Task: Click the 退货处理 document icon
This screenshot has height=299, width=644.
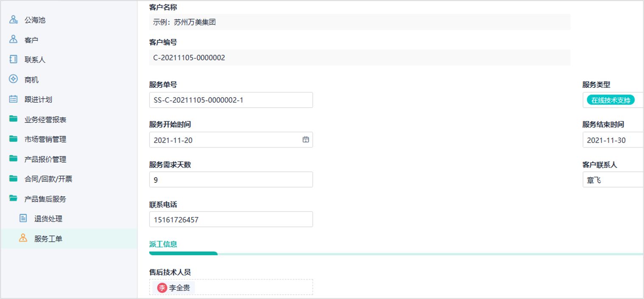Action: tap(23, 218)
